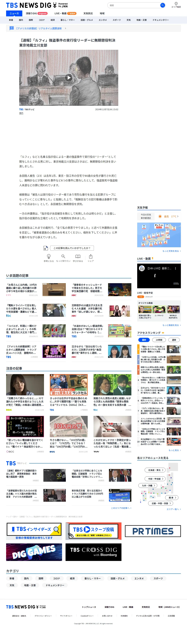Open the スポーツ category in navigation bar

pos(117,20)
